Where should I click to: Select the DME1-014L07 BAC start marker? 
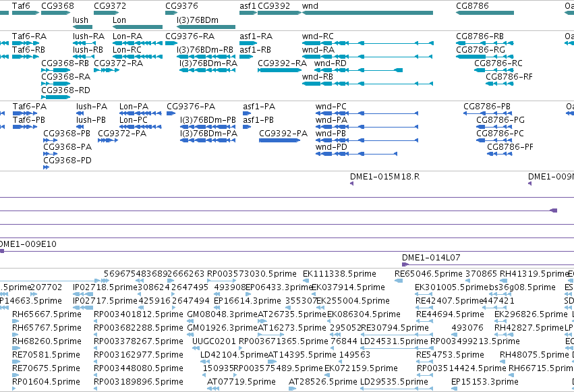click(x=405, y=264)
